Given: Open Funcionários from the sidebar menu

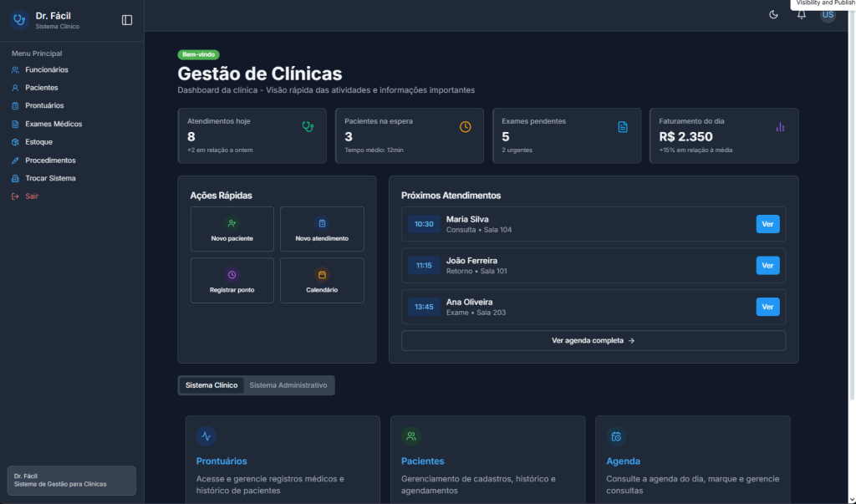Looking at the screenshot, I should coord(46,69).
